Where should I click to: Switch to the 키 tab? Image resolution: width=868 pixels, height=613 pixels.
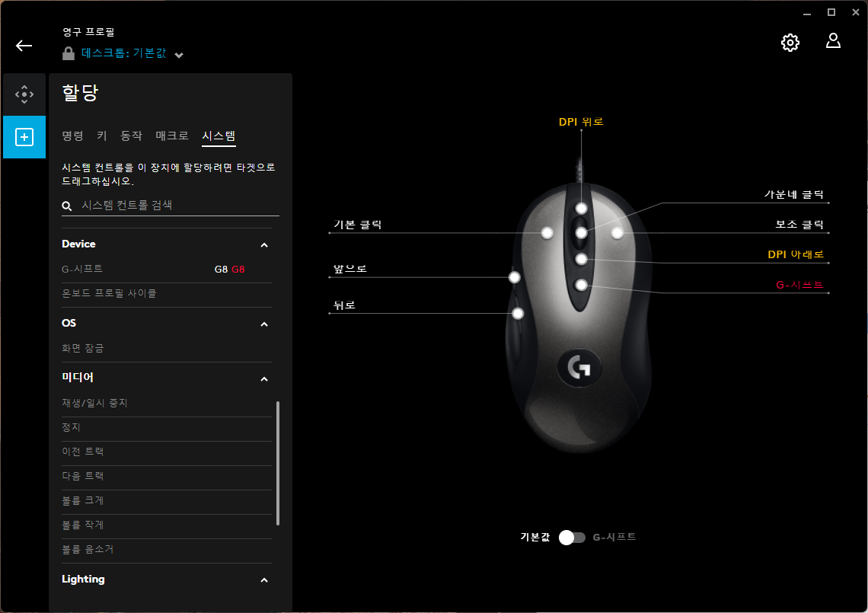pos(102,136)
